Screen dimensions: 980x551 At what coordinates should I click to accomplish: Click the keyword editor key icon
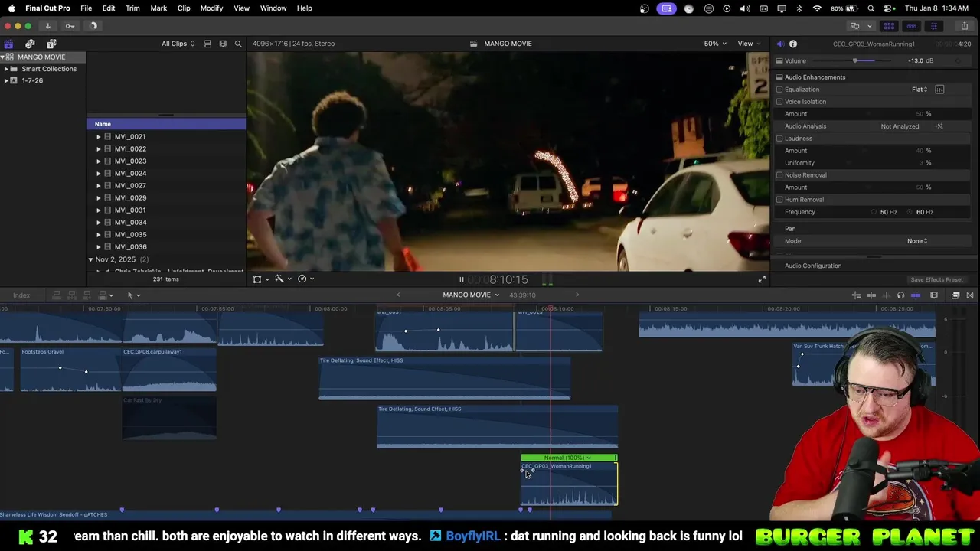70,26
